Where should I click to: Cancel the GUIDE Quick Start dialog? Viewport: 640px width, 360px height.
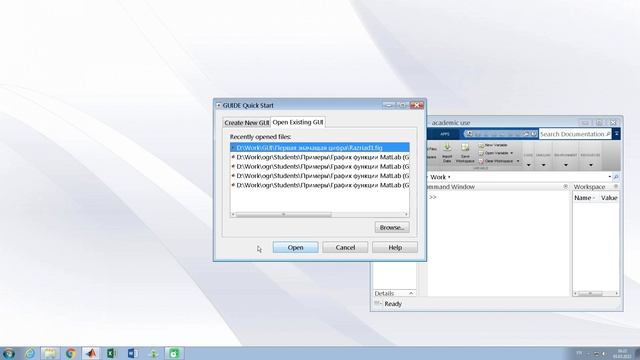345,247
